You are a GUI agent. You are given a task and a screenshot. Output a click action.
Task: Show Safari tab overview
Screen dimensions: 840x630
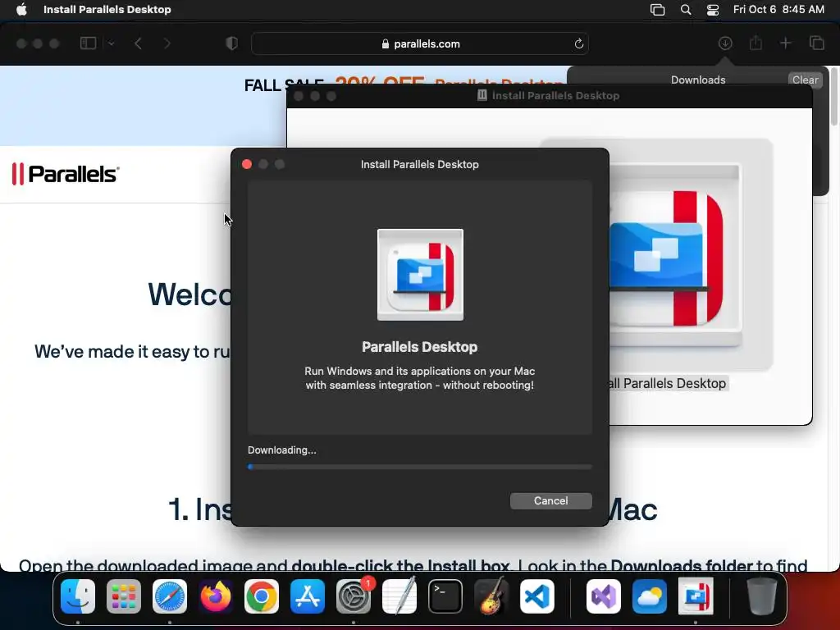pos(816,43)
